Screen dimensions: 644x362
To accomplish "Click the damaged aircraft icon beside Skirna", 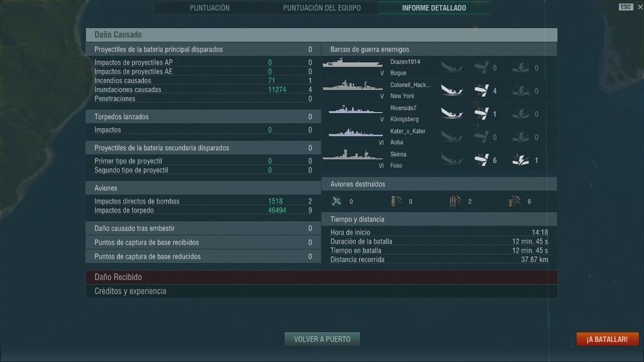I will coord(483,160).
